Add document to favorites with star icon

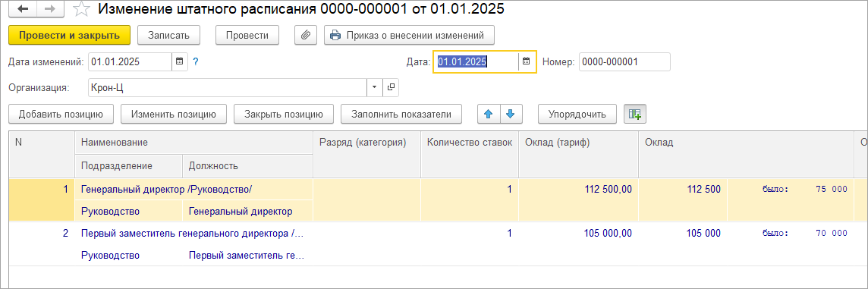(82, 9)
